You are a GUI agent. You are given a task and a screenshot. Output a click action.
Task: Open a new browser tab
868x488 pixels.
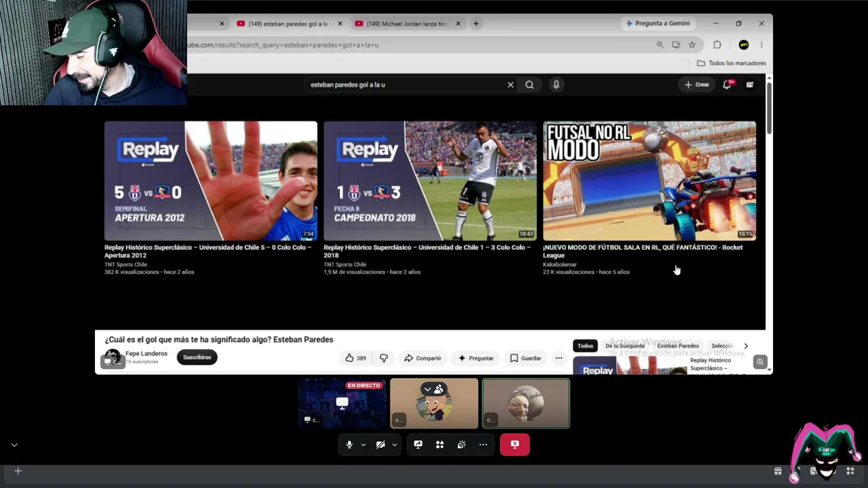tap(476, 24)
